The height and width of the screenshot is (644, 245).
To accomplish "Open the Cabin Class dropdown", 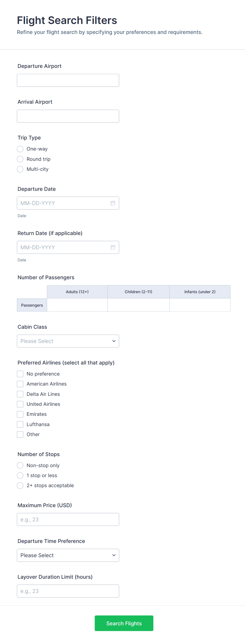I will point(68,341).
